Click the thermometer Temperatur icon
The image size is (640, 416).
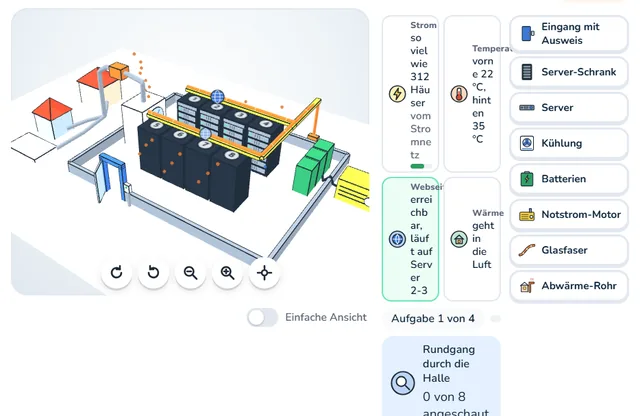459,94
